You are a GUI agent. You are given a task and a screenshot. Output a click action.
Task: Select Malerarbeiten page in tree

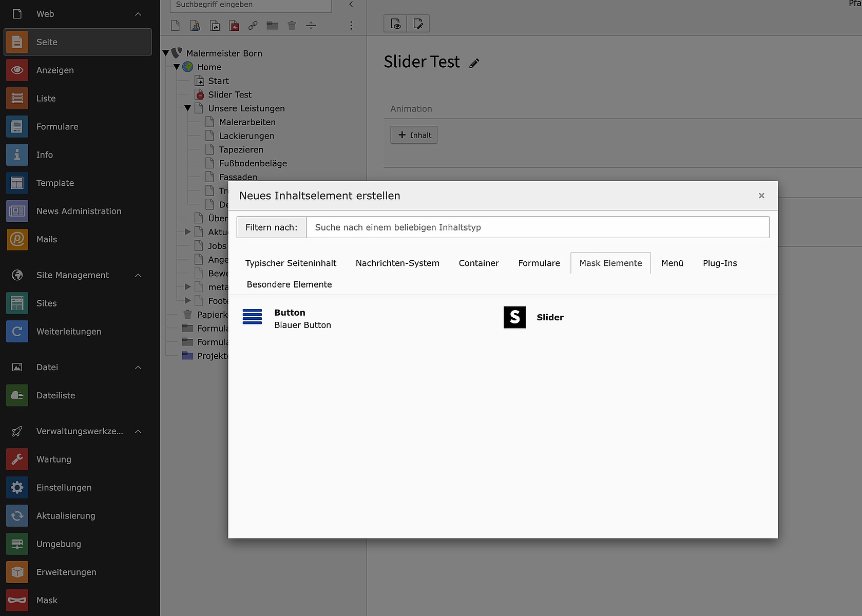247,122
